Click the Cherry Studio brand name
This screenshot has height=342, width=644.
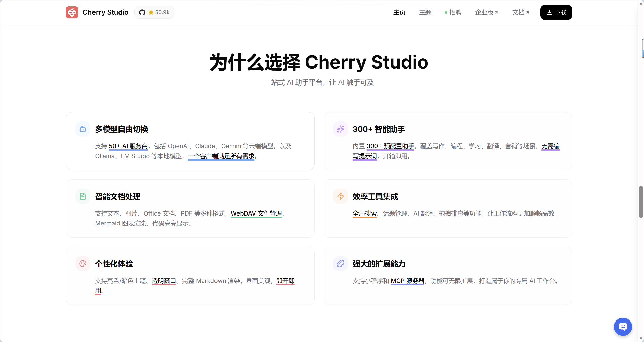tap(105, 12)
